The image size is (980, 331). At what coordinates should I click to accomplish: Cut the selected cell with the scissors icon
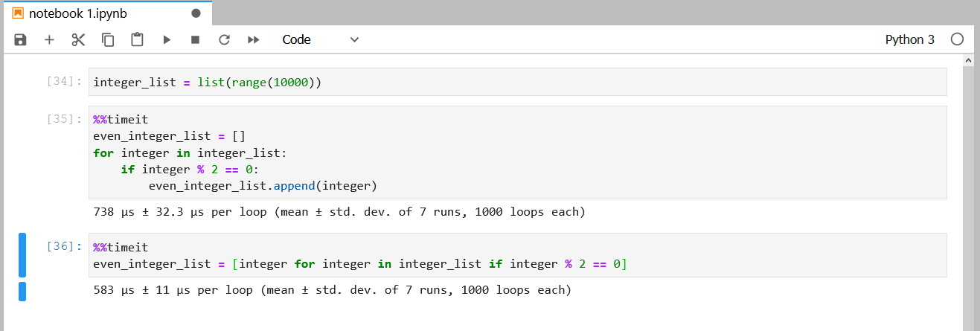point(78,39)
